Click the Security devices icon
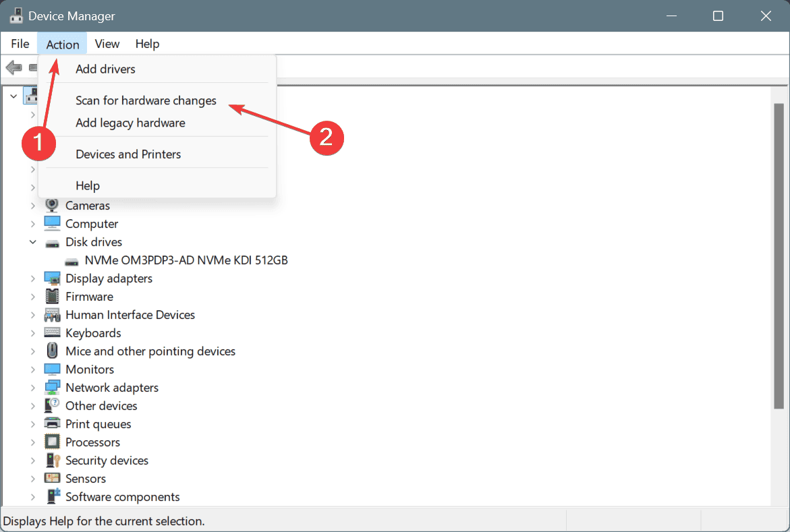Screen dimensions: 790x532 (52, 460)
